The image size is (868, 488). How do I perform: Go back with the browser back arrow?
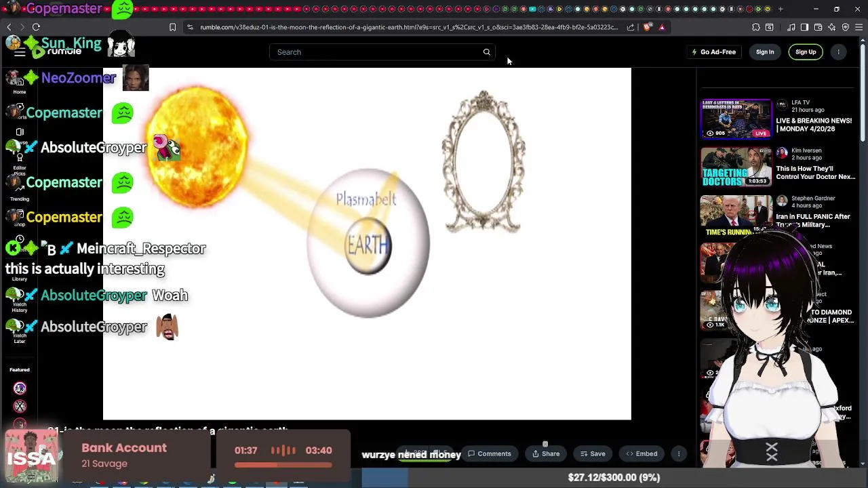(x=9, y=27)
